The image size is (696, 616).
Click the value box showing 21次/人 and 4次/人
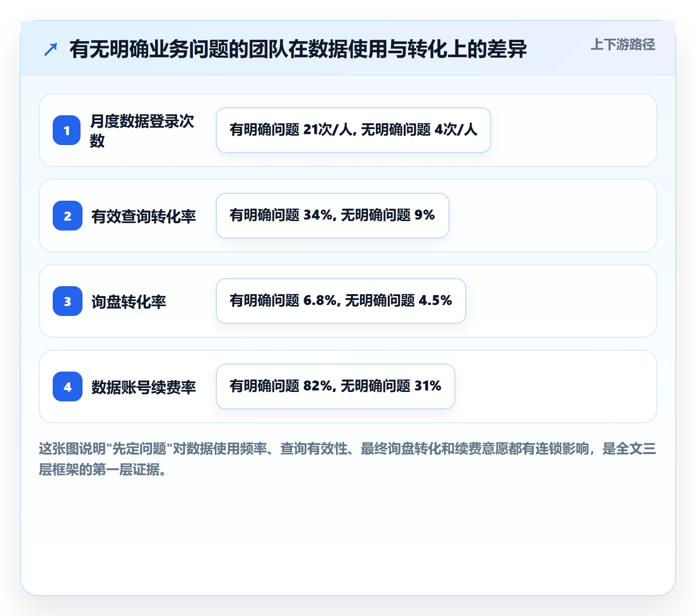point(353,130)
